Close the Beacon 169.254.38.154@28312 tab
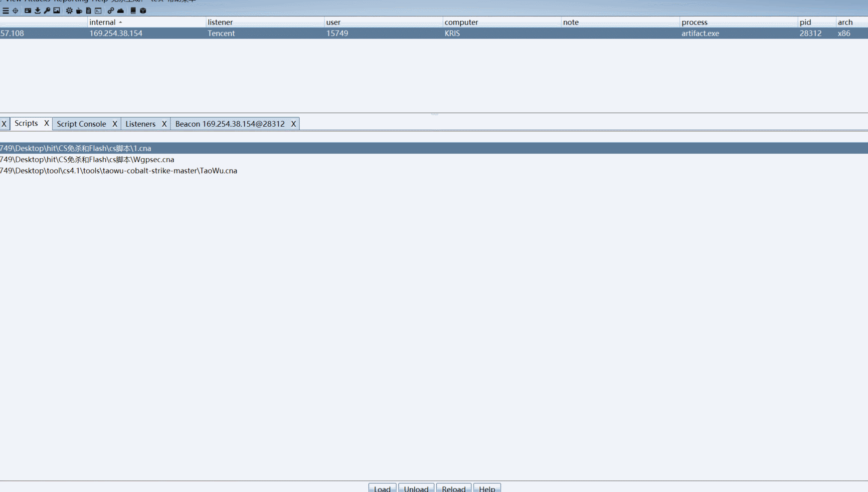The height and width of the screenshot is (492, 868). (x=293, y=124)
